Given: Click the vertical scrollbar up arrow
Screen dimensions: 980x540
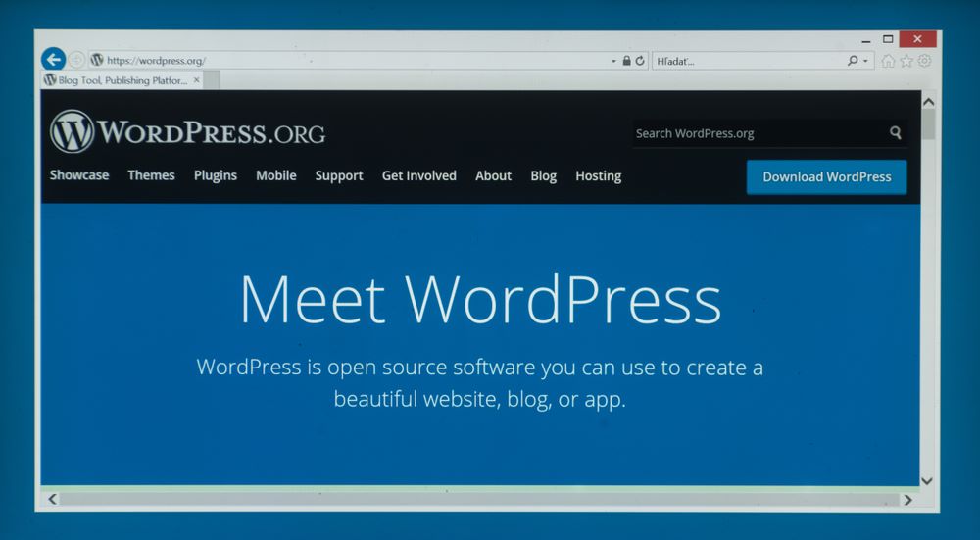Looking at the screenshot, I should coord(929,101).
